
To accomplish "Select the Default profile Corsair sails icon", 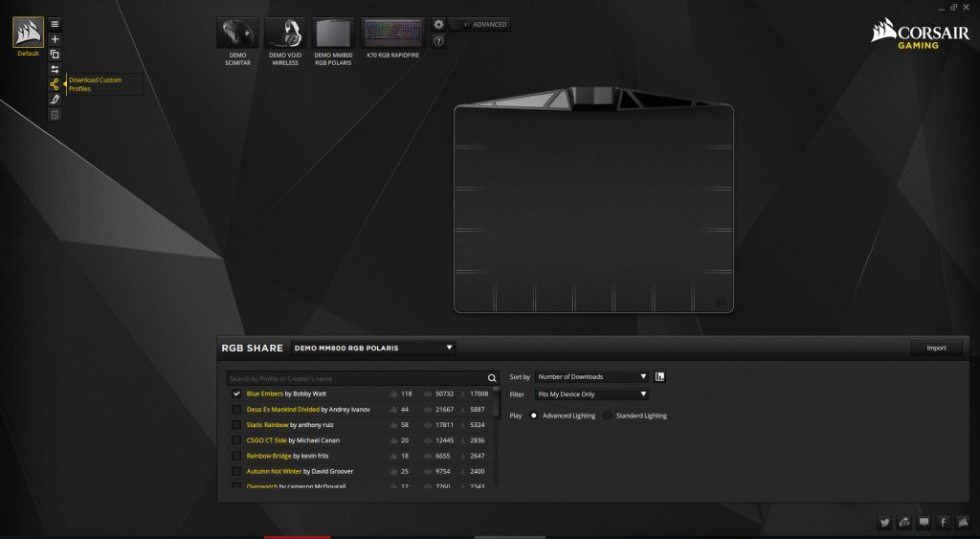I will [28, 32].
